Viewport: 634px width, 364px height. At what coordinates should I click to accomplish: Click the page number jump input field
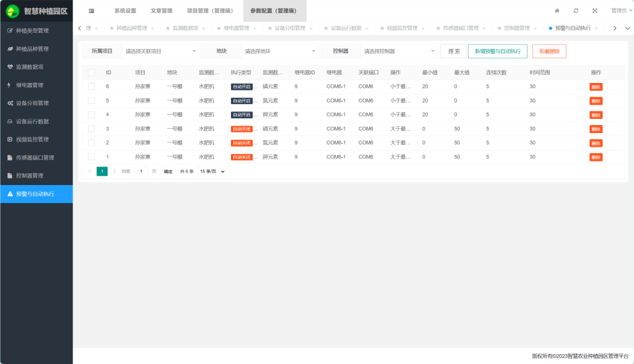(x=141, y=171)
